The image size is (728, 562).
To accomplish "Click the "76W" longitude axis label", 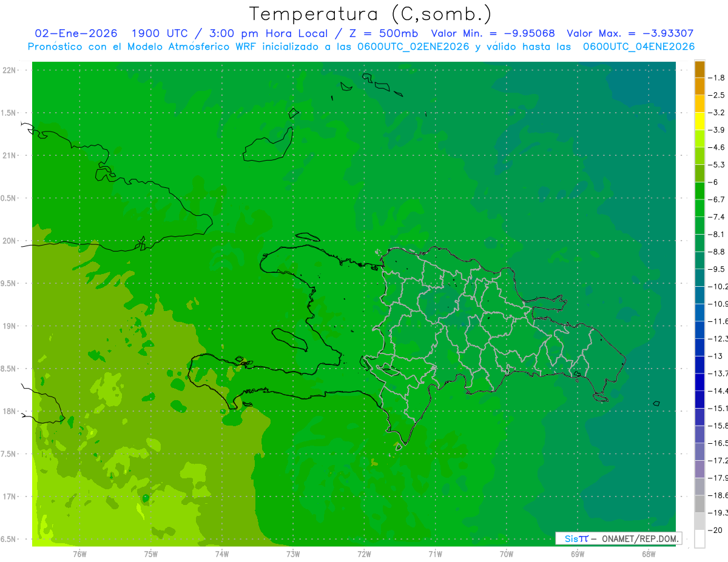I will 79,554.
